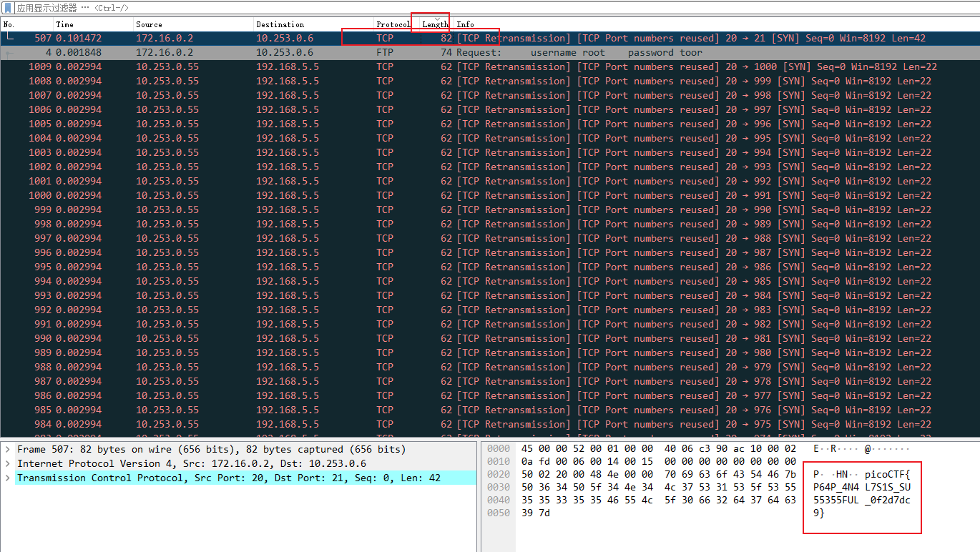Image resolution: width=980 pixels, height=552 pixels.
Task: Select packet number 993
Action: (489, 295)
